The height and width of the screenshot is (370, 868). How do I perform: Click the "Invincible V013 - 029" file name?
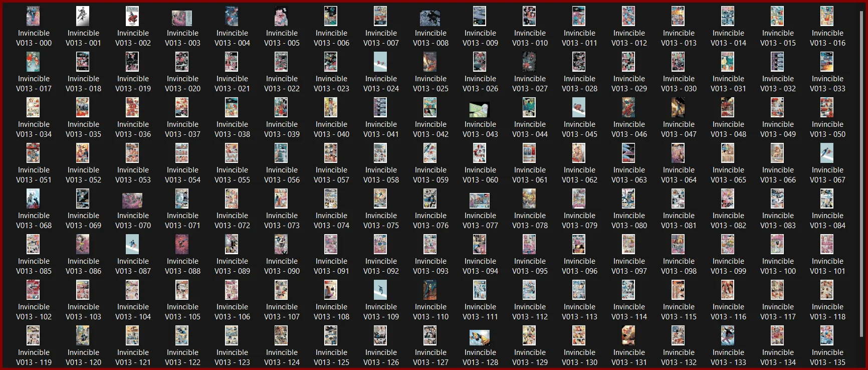[629, 84]
